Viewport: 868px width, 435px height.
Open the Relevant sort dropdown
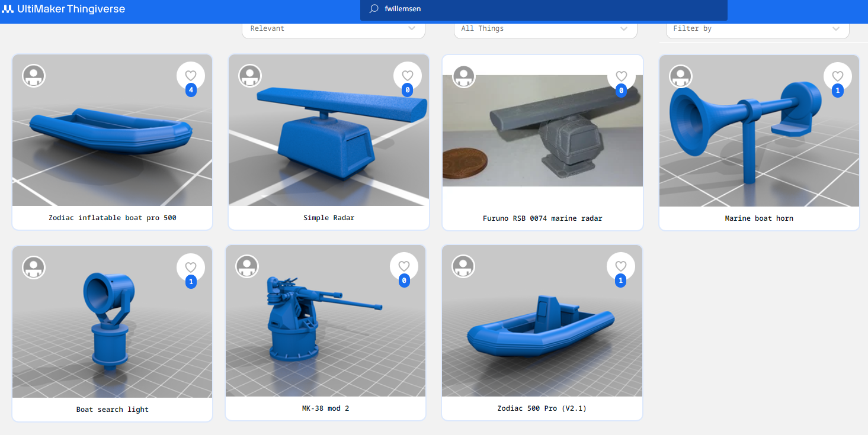(x=334, y=28)
